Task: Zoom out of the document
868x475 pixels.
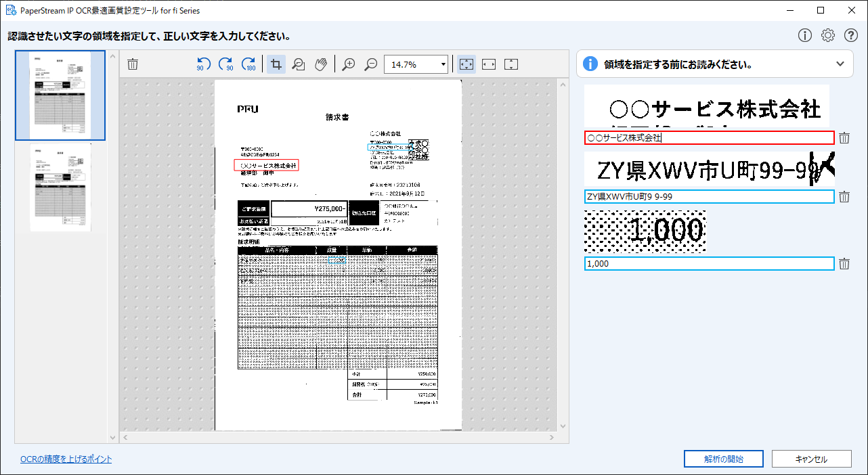Action: point(371,64)
